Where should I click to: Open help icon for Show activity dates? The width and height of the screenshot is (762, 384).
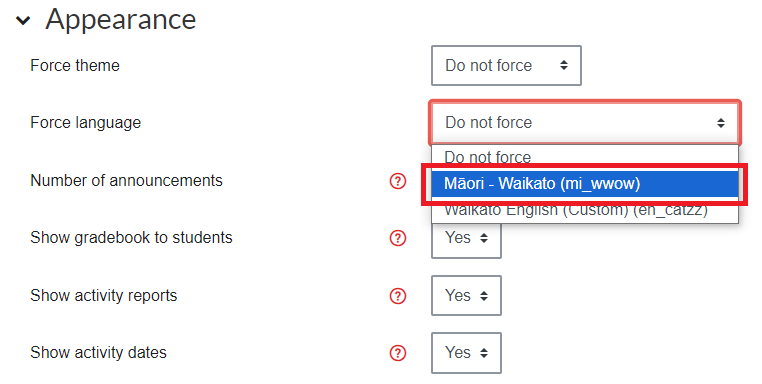pos(398,353)
